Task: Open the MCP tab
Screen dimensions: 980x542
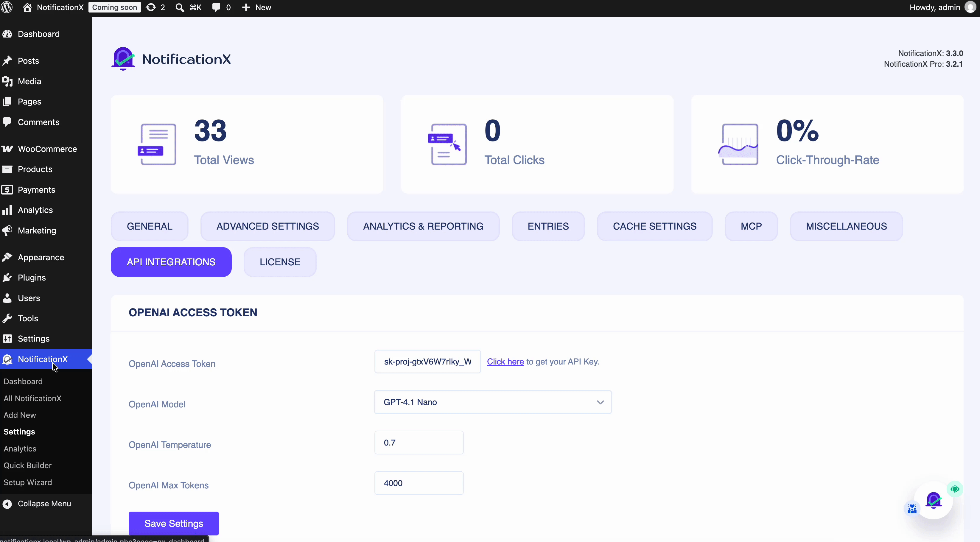Action: [751, 226]
